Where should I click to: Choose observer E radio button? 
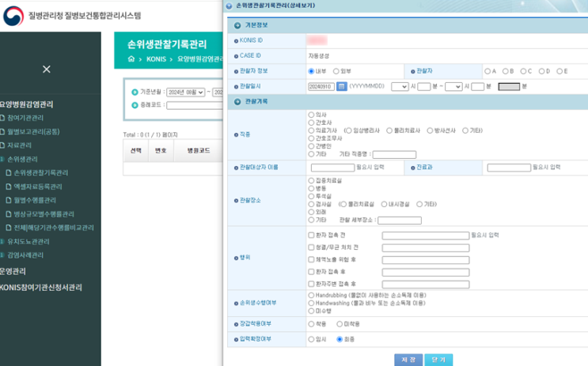click(x=560, y=71)
